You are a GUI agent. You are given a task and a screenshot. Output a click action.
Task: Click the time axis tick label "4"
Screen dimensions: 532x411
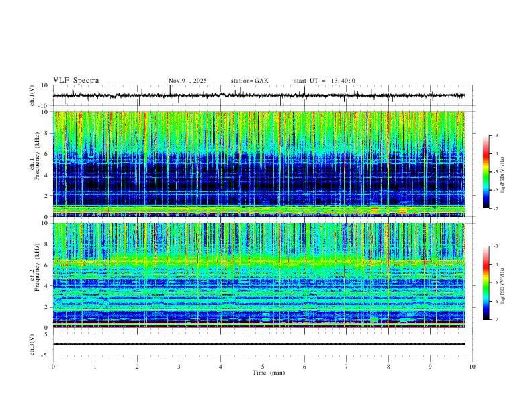tap(220, 367)
